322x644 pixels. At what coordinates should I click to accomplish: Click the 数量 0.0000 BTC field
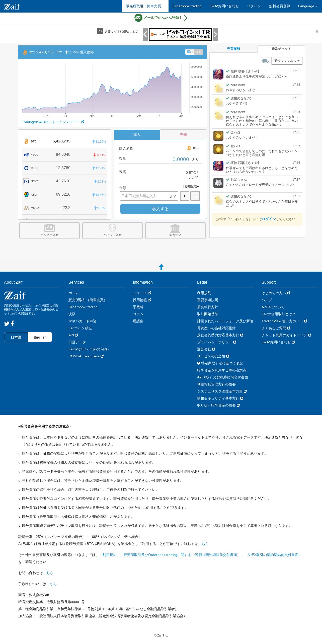pos(160,159)
